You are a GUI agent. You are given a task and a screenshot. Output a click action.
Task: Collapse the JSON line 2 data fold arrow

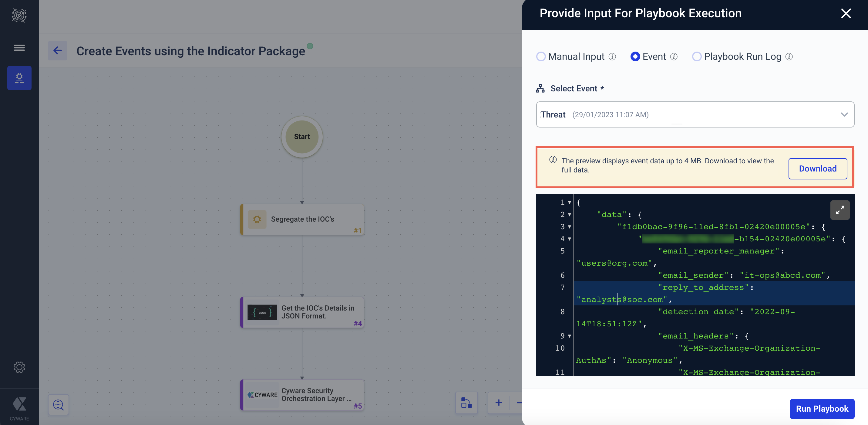tap(570, 215)
